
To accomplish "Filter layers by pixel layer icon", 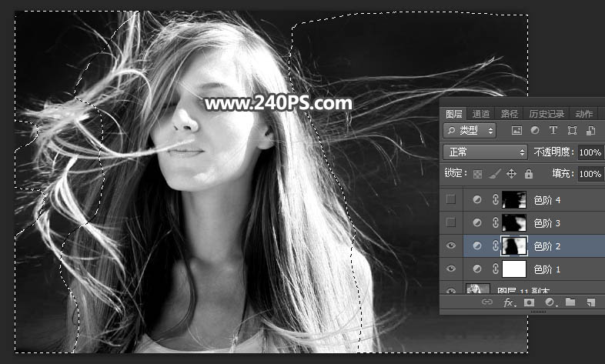I will (516, 130).
